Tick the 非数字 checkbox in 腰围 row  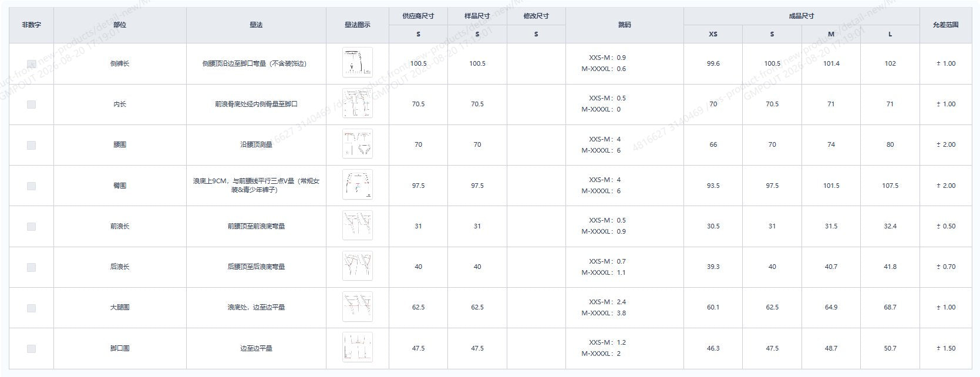point(31,145)
